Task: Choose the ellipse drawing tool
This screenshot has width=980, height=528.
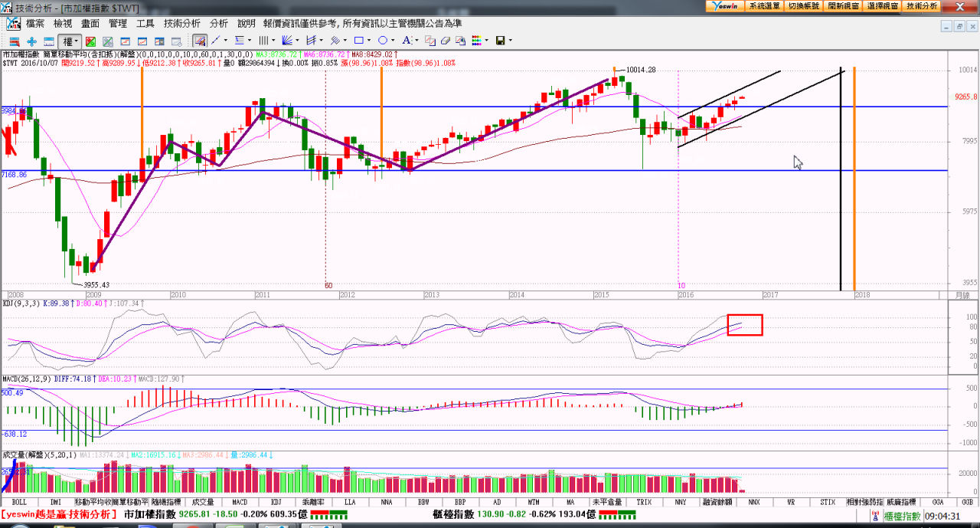Action: pyautogui.click(x=382, y=41)
